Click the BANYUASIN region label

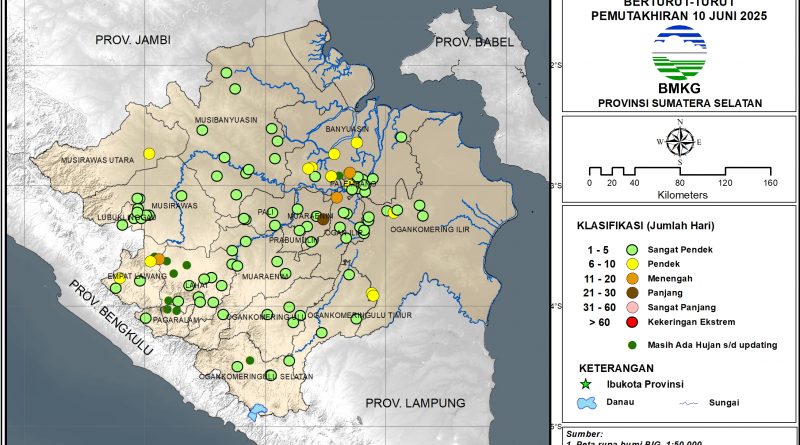click(347, 129)
